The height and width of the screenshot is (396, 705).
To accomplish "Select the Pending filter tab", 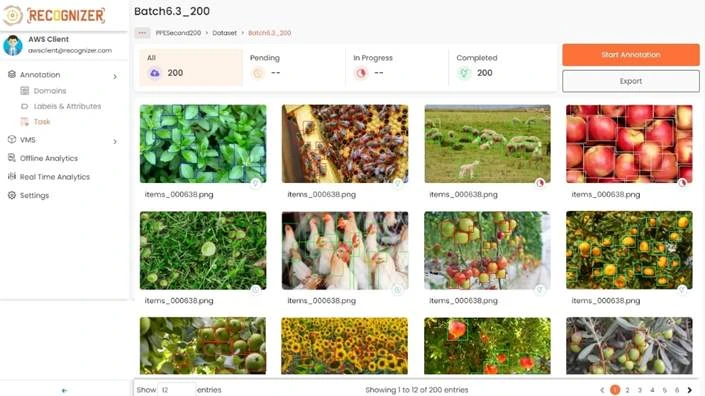I will point(294,67).
